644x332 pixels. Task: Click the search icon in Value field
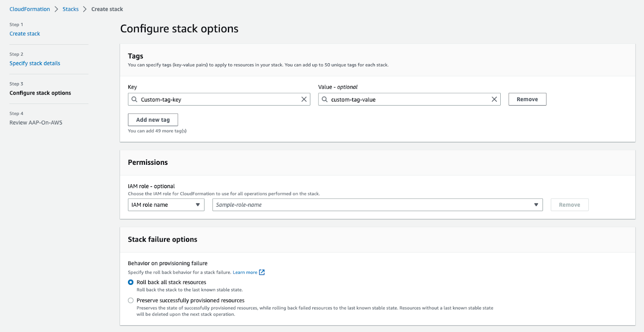pos(325,100)
